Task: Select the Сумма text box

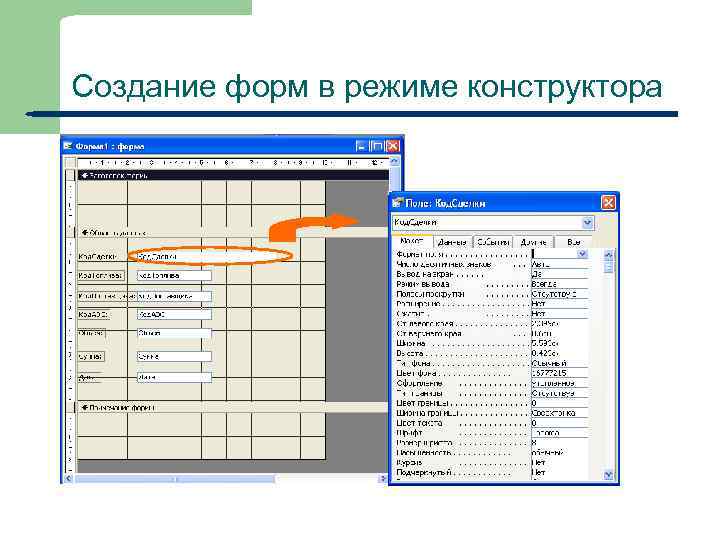Action: tap(174, 356)
